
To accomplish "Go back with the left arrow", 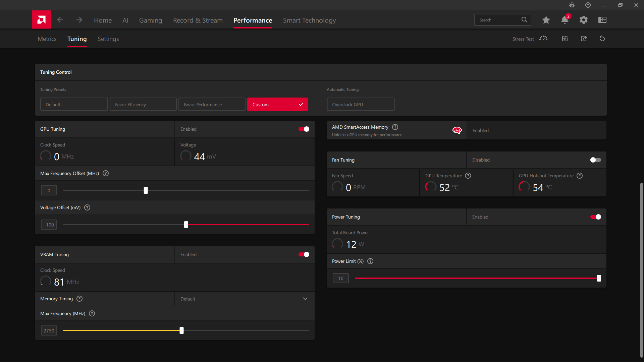I will coord(60,20).
